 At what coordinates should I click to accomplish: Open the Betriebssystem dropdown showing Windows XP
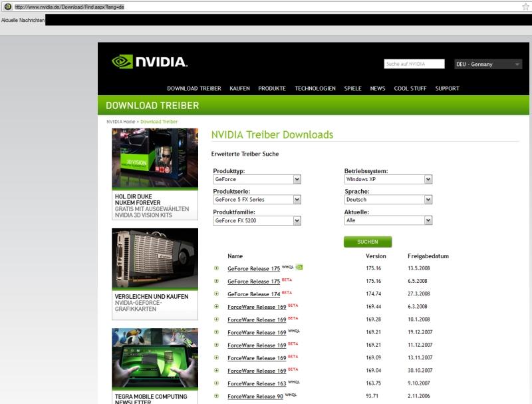pyautogui.click(x=428, y=179)
